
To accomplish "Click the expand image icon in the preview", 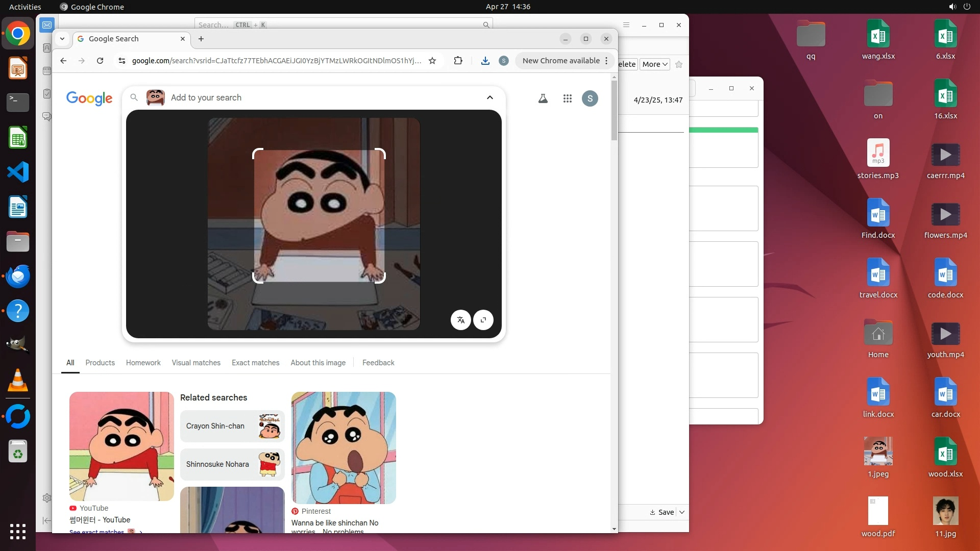I will 483,320.
